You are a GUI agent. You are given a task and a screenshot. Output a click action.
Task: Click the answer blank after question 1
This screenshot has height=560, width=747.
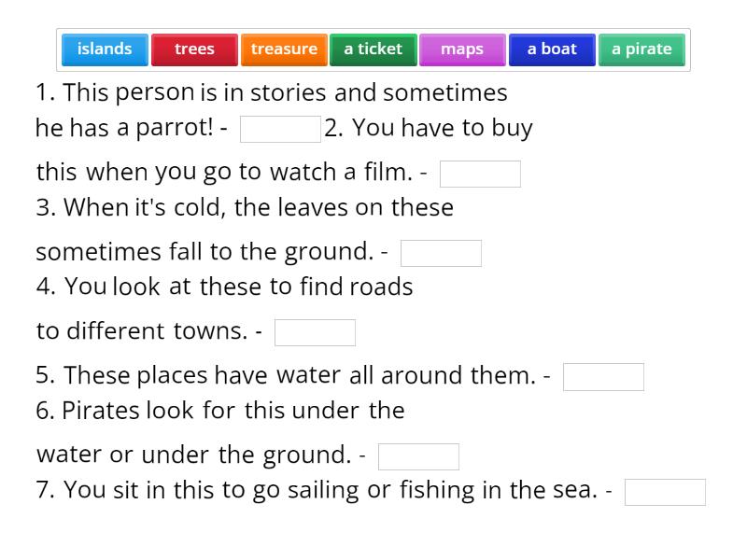pyautogui.click(x=280, y=129)
